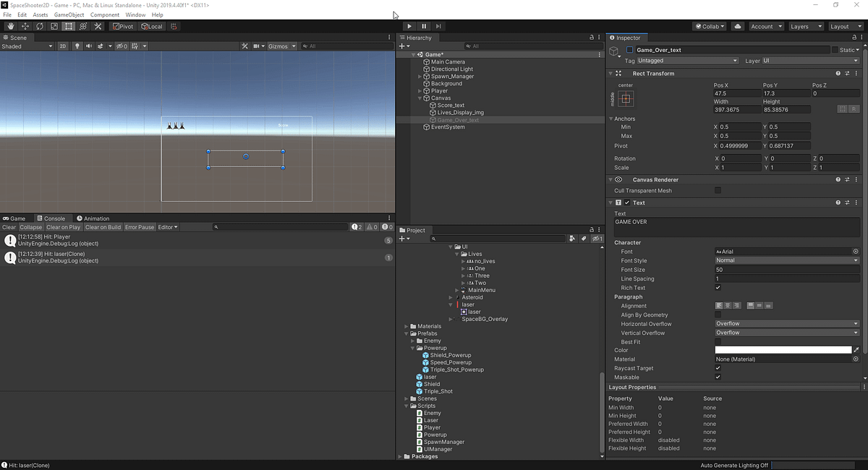The image size is (868, 470).
Task: Select the Rect Transform tool
Action: point(67,26)
